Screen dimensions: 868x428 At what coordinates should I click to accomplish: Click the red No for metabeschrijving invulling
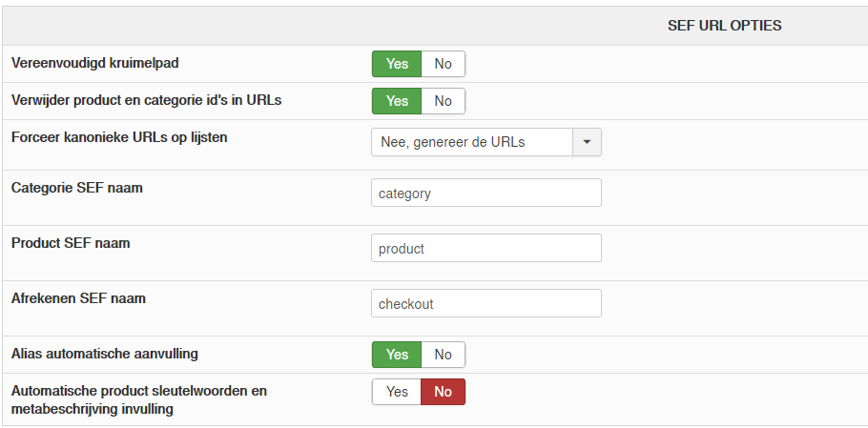coord(443,392)
